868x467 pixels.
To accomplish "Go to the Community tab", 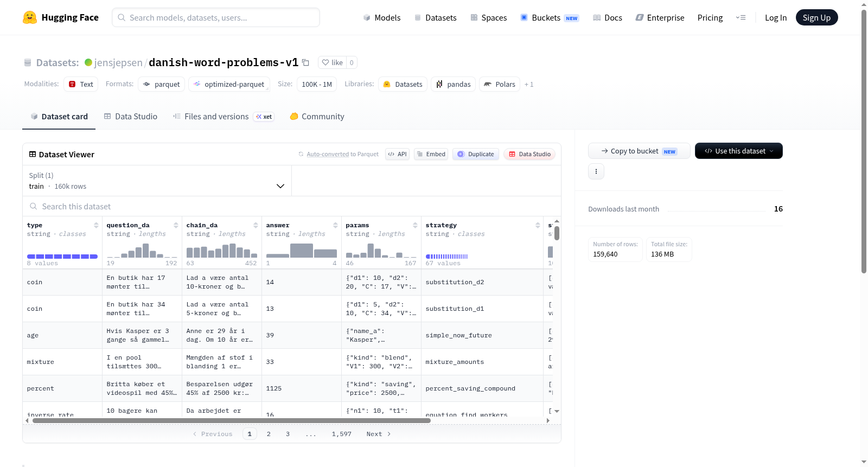I will (x=317, y=117).
